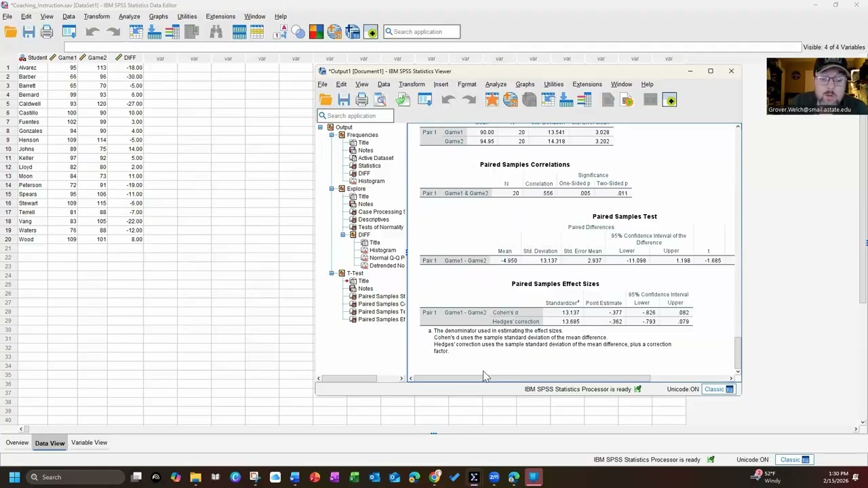Find binoculars icon in Data Editor toolbar
The height and width of the screenshot is (488, 868).
216,32
